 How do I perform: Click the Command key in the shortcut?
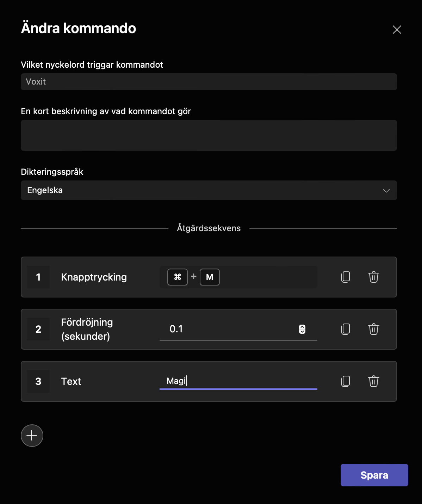point(177,277)
